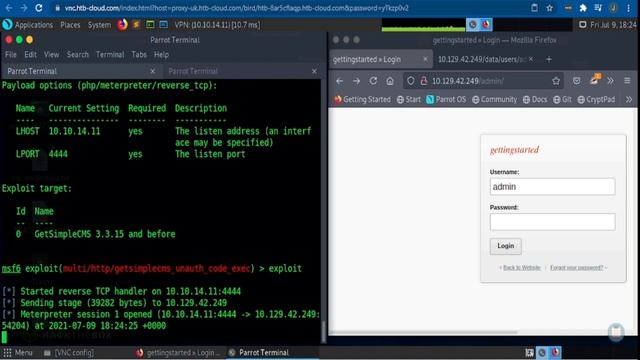Image resolution: width=640 pixels, height=360 pixels.
Task: Open terminal Help menu
Action: pos(161,54)
